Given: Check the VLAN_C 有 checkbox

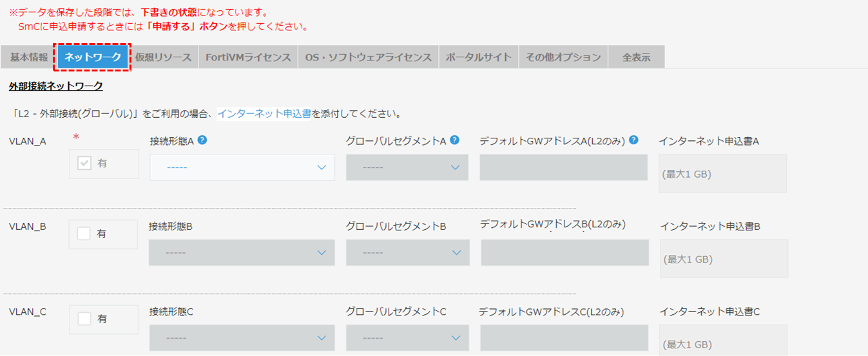Looking at the screenshot, I should (x=84, y=319).
